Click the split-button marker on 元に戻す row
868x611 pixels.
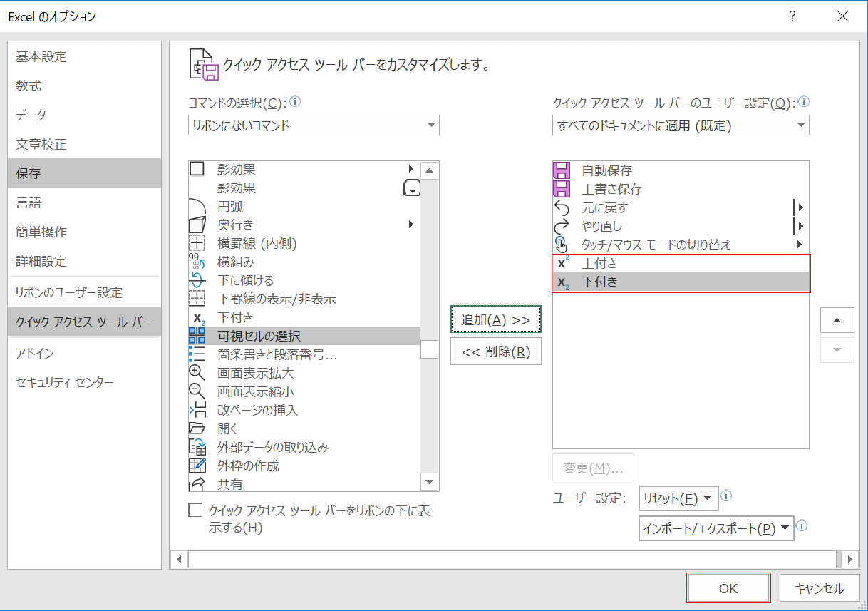click(x=797, y=207)
